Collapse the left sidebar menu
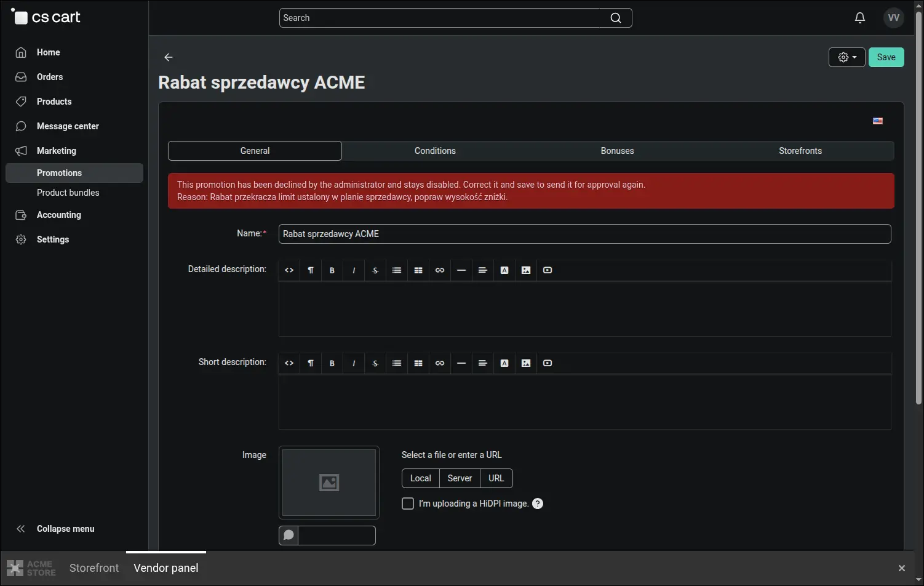Image resolution: width=924 pixels, height=586 pixels. (55, 529)
